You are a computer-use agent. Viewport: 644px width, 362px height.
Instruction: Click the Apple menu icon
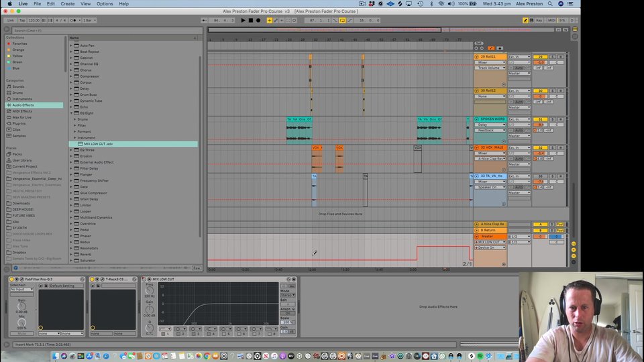click(9, 4)
